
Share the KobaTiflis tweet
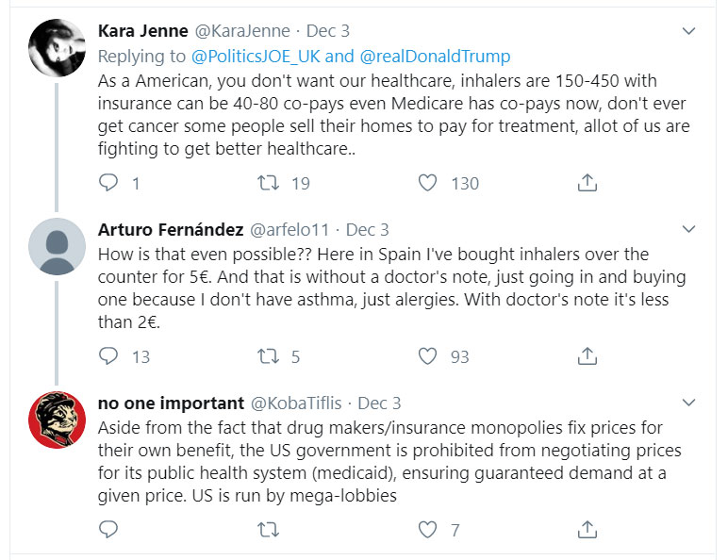[x=587, y=530]
